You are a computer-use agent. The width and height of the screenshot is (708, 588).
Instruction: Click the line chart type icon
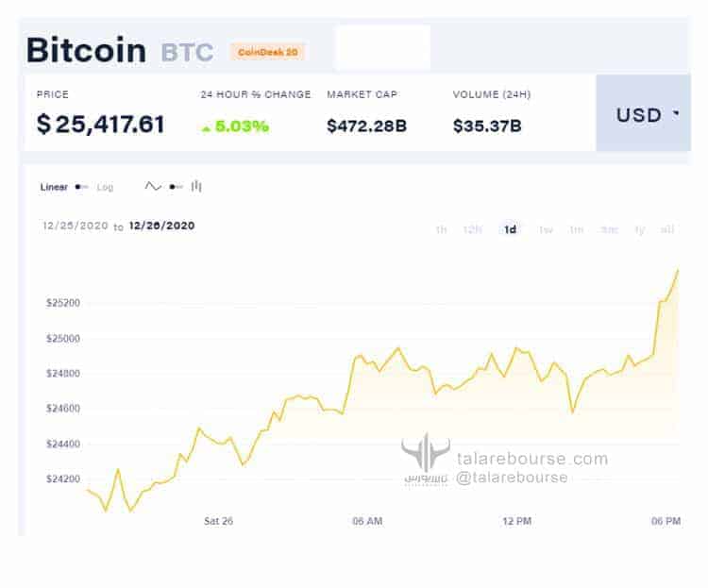coord(153,187)
